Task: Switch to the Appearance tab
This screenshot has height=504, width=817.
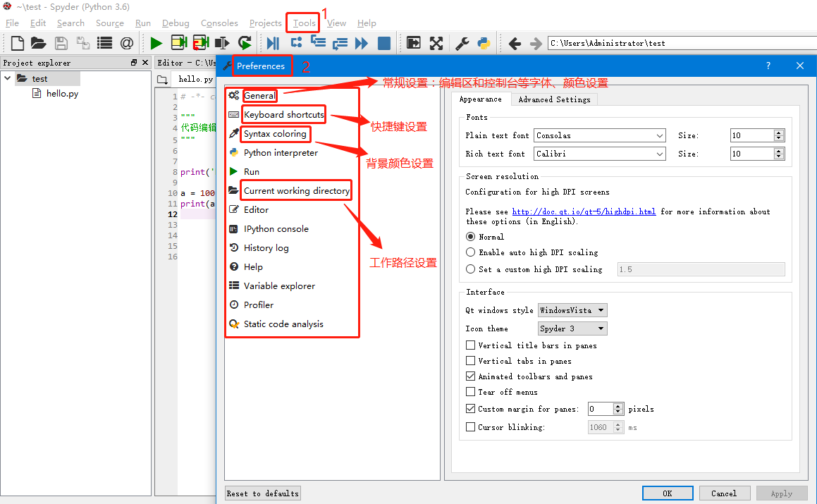Action: tap(481, 99)
